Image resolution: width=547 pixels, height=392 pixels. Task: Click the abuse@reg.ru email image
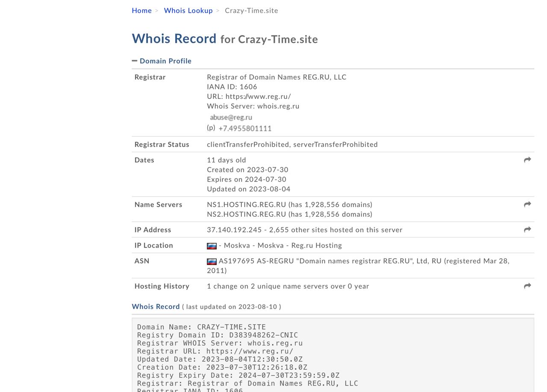(x=231, y=118)
